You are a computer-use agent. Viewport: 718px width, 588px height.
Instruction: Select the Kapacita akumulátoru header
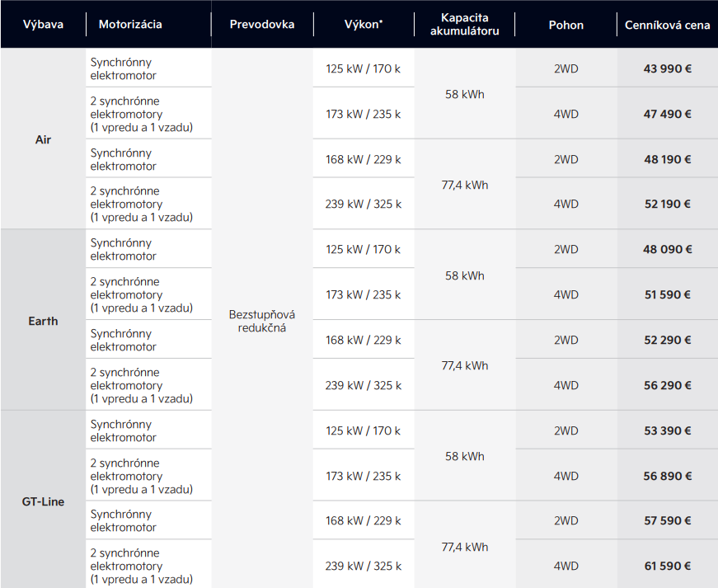[465, 25]
